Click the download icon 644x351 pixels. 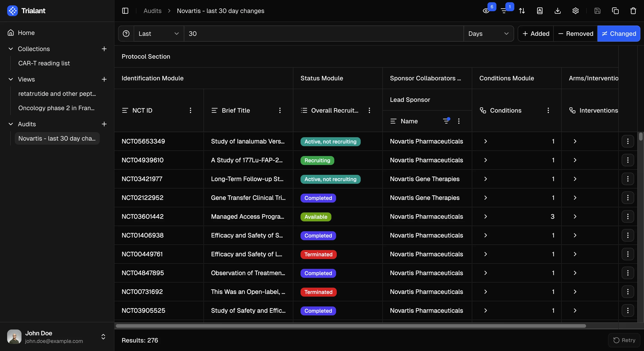point(557,11)
